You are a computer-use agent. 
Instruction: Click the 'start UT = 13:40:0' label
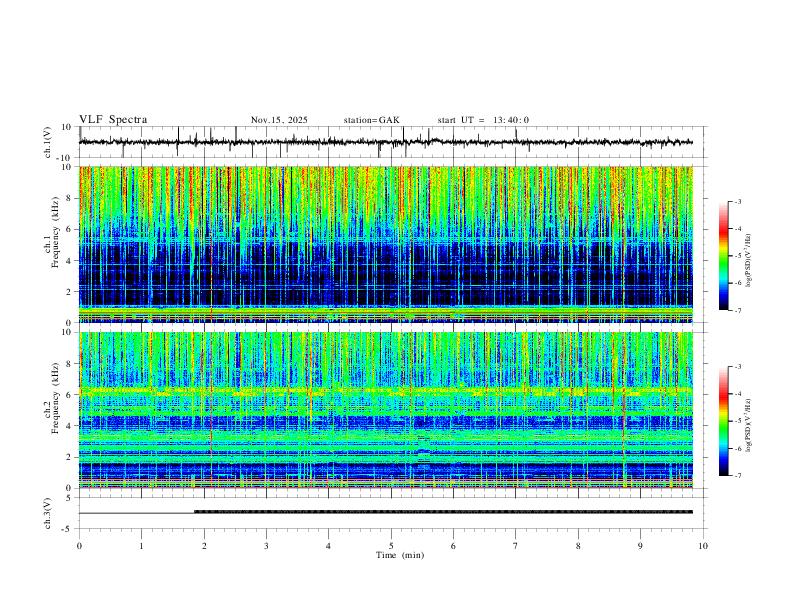click(x=483, y=120)
